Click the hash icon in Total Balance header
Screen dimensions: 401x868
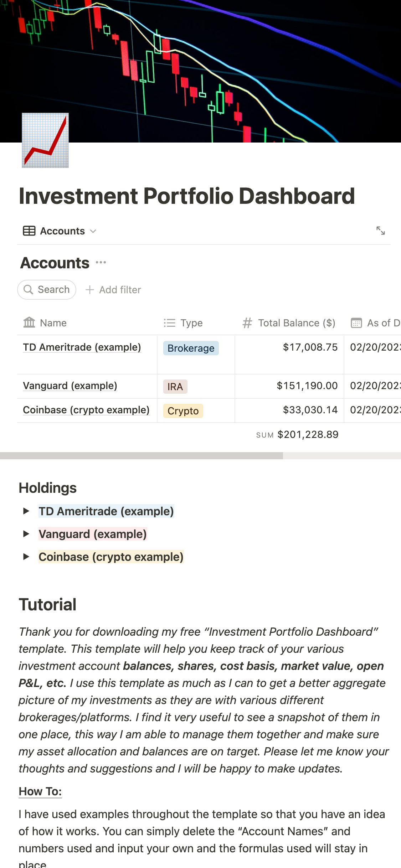247,323
